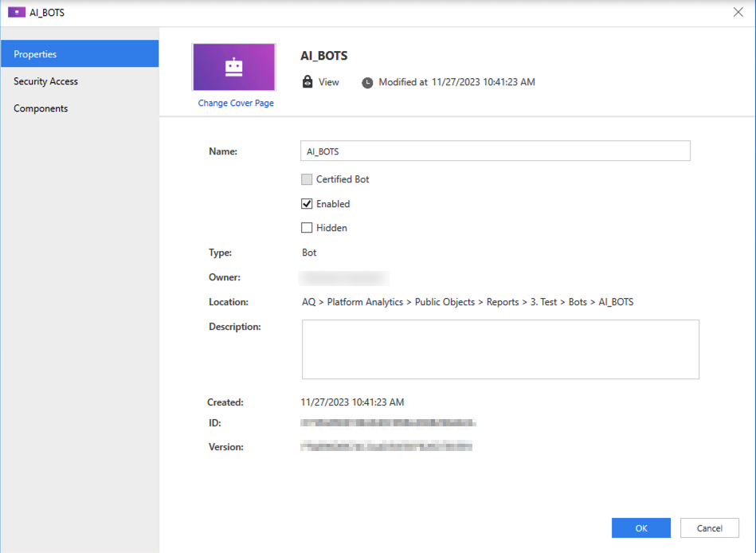Click the clock icon next to Modified
This screenshot has height=553, width=756.
(x=367, y=83)
